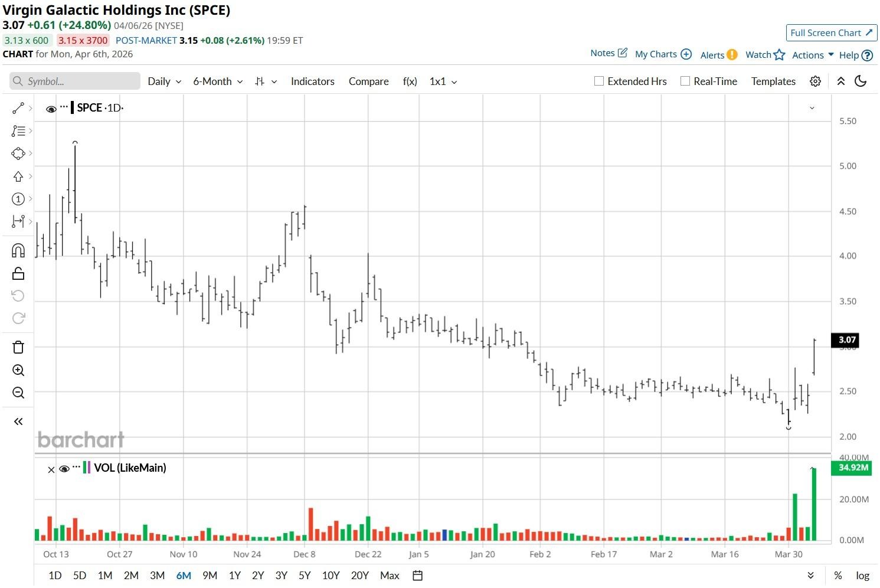Zoom in on the chart

[x=18, y=370]
